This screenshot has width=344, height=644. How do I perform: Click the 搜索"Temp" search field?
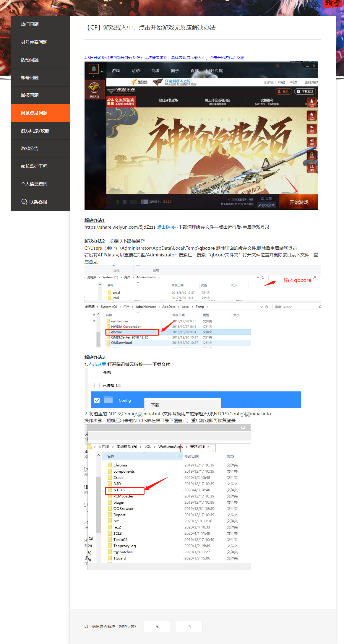296,307
